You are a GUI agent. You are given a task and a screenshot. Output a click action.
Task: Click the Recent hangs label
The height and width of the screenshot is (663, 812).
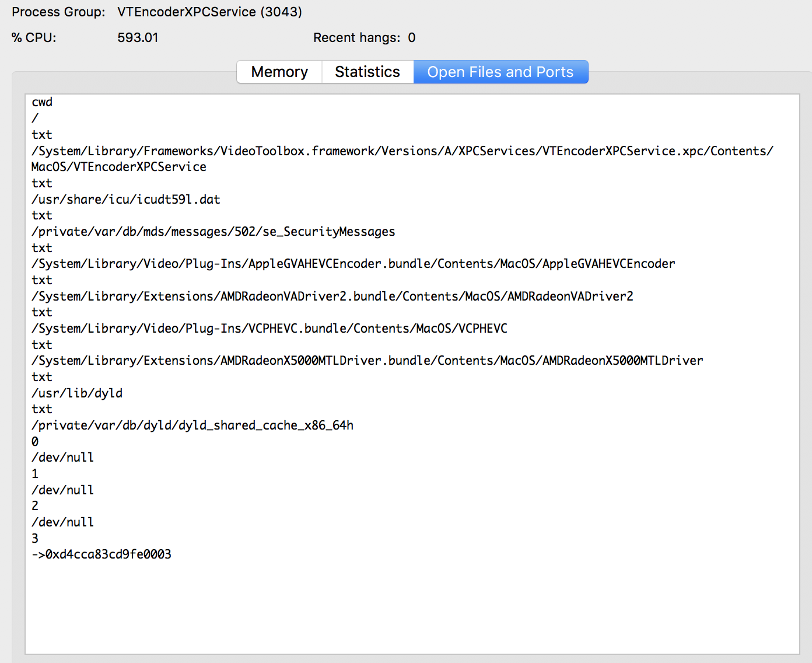[356, 37]
